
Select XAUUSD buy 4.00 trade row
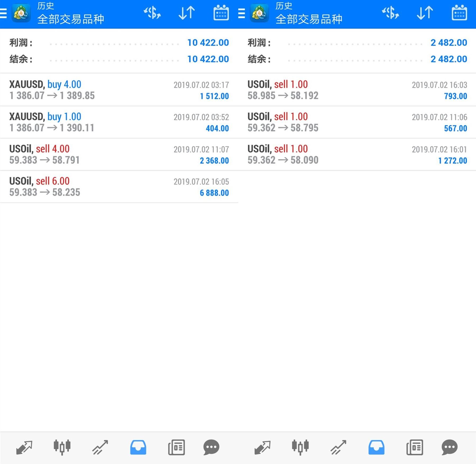tap(119, 90)
